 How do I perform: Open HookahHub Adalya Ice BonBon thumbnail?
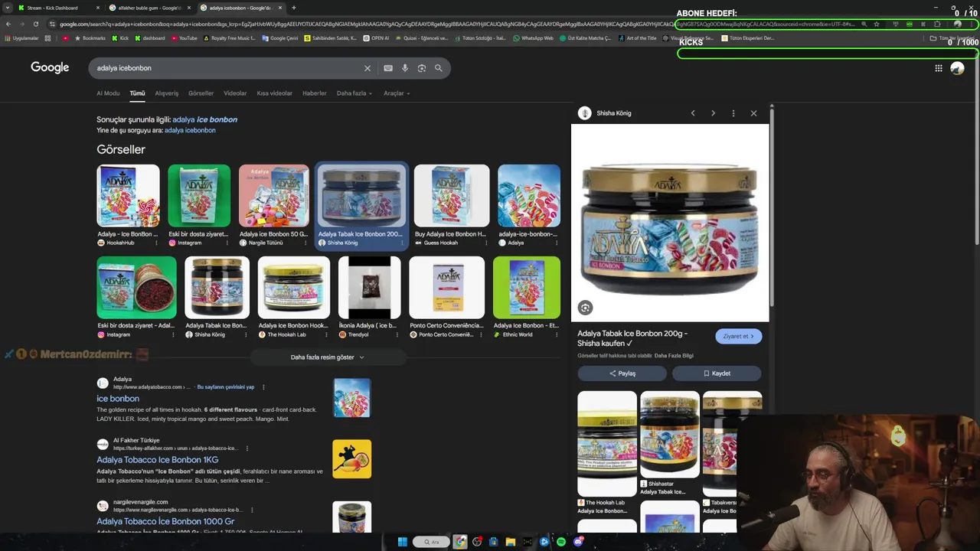pos(128,196)
